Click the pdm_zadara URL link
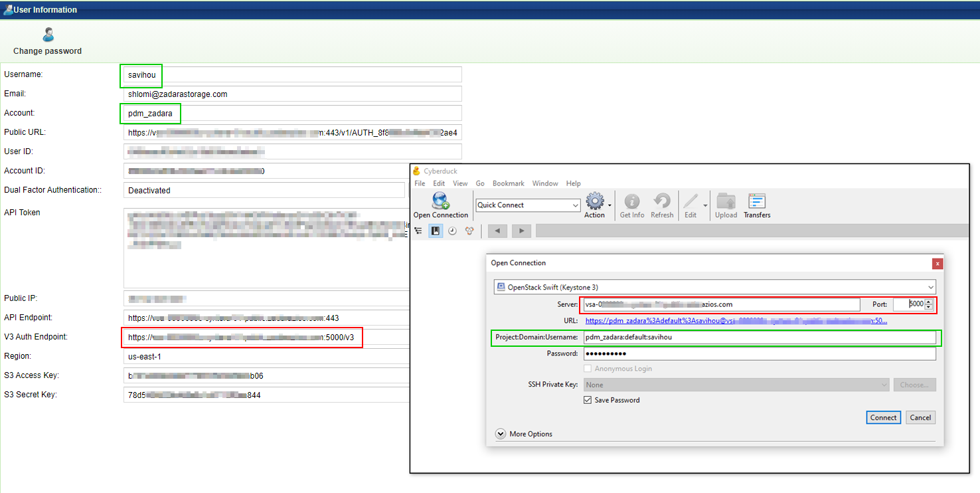 [x=736, y=321]
